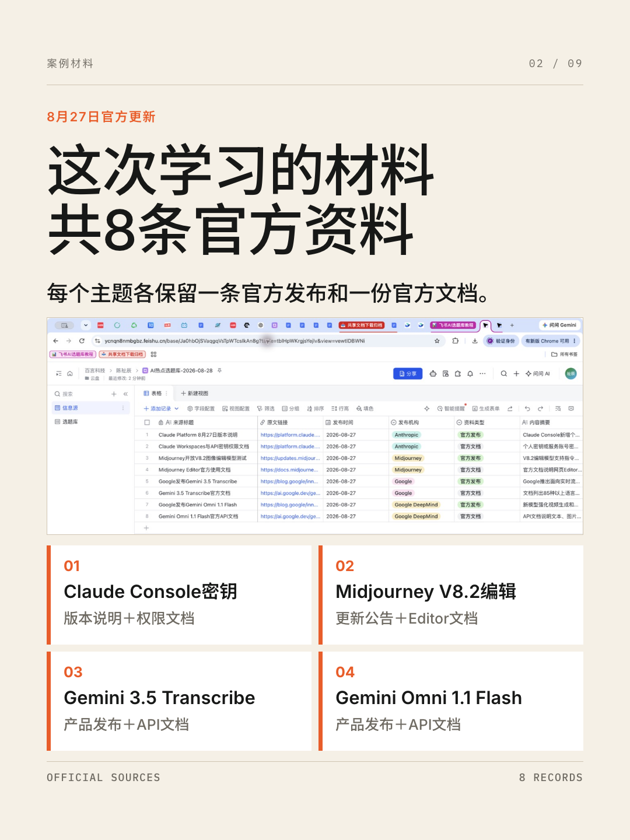Pin the AI热点选题库-2026-08-28 document
This screenshot has height=840, width=630.
[219, 370]
